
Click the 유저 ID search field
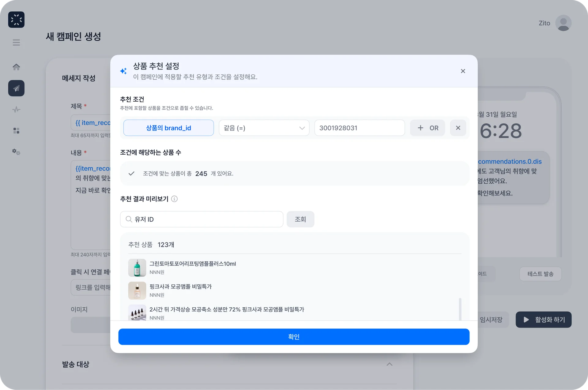pyautogui.click(x=202, y=219)
